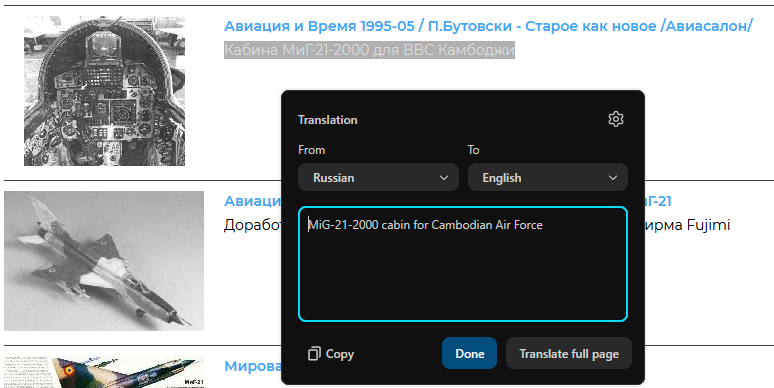Open translation settings gear icon

[615, 119]
